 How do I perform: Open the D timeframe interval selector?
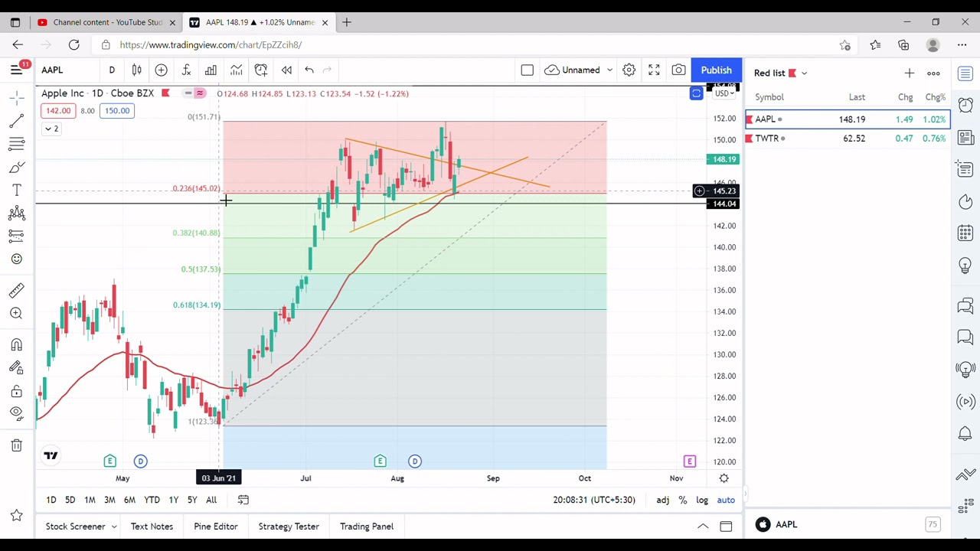(x=112, y=70)
